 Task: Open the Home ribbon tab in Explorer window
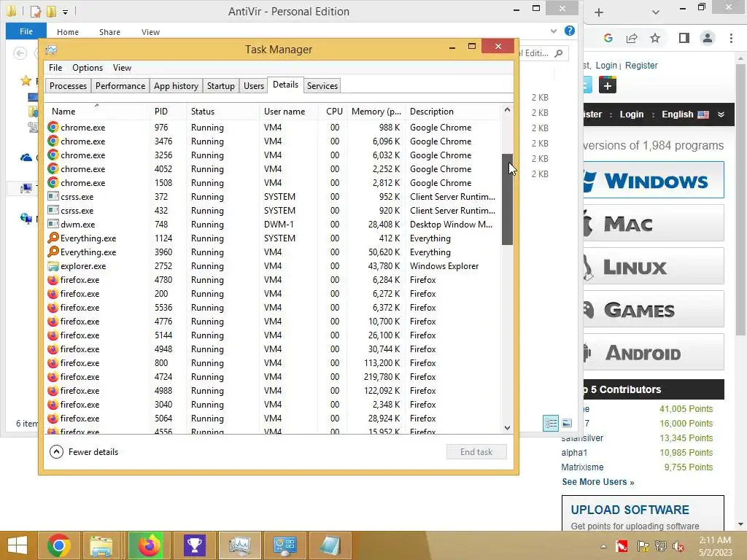coord(68,32)
